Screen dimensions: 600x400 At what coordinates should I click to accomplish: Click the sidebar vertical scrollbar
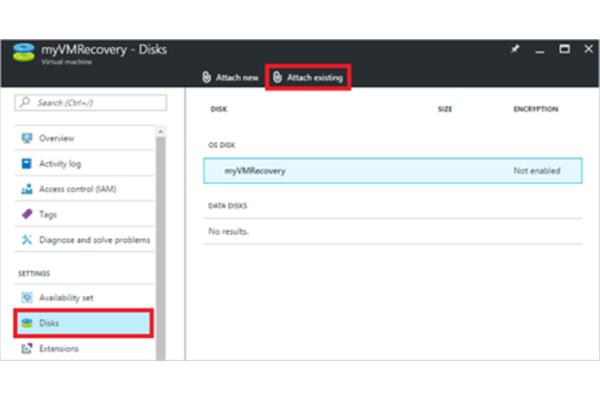coord(161,248)
